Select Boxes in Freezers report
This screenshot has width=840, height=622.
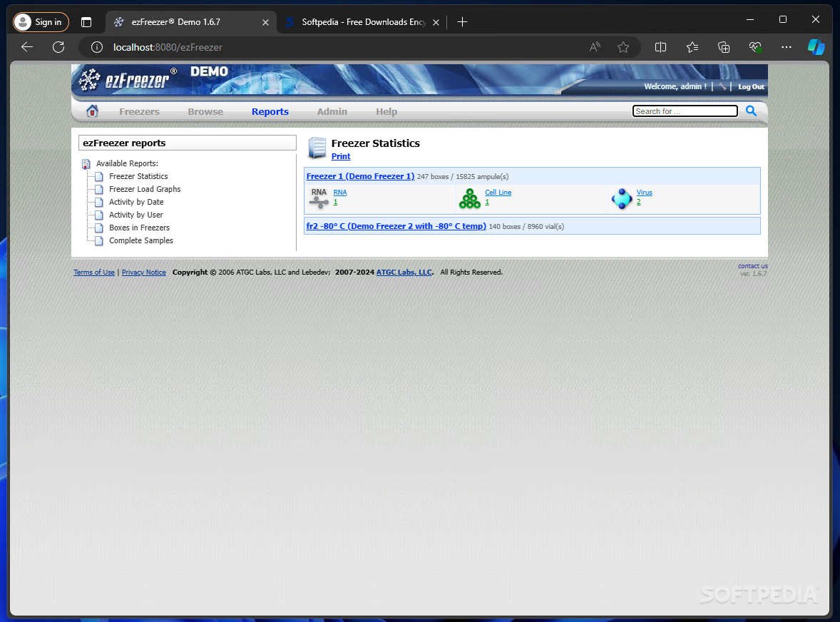point(139,228)
